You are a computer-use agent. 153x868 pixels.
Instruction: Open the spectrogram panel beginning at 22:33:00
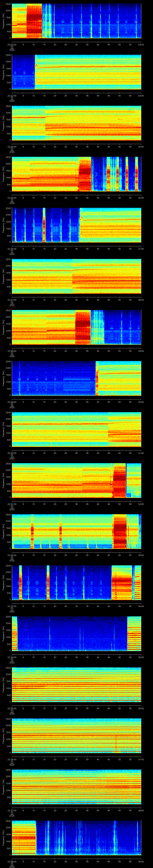pos(76,582)
